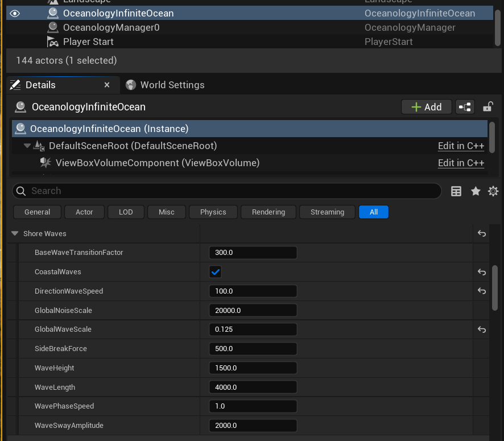
Task: Select the OceanologyManager0 actor icon
Action: click(55, 27)
